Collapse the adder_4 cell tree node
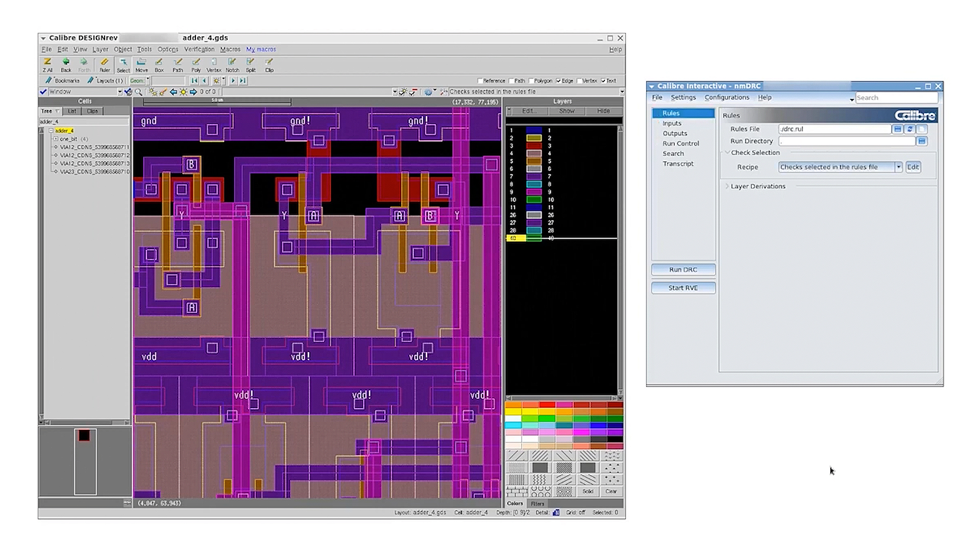 51,131
